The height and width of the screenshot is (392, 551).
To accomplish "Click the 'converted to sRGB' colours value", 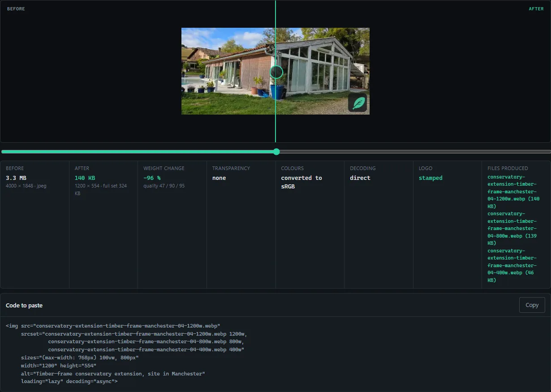I will click(301, 182).
